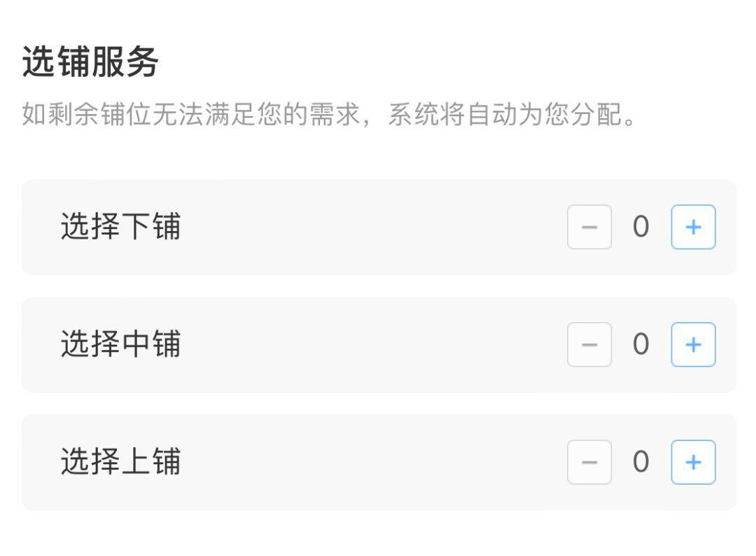The height and width of the screenshot is (556, 756).
Task: Select the 选择中铺 row label
Action: [120, 344]
